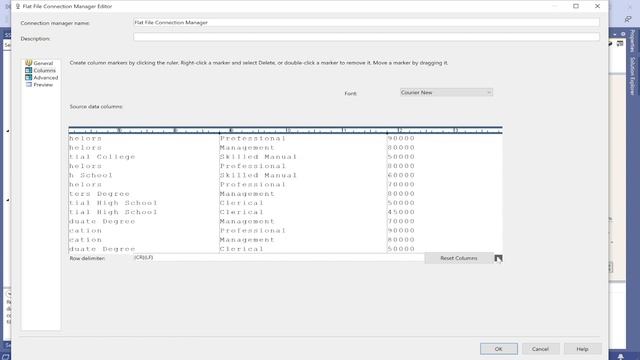Open the Columns page in the sidebar
The image size is (640, 360).
click(44, 71)
